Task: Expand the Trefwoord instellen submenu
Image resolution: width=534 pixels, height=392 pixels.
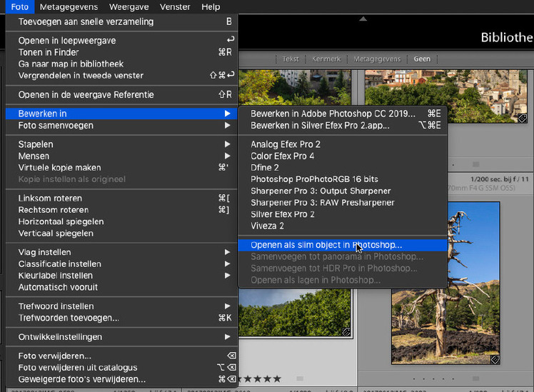Action: pos(121,306)
